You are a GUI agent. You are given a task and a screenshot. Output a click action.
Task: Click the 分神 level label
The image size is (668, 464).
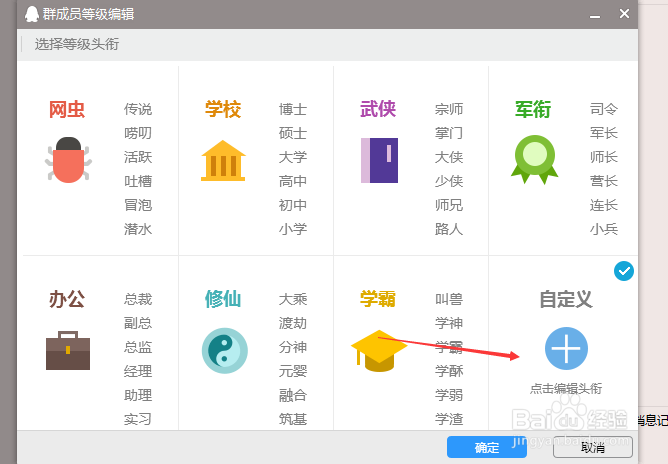(x=293, y=347)
